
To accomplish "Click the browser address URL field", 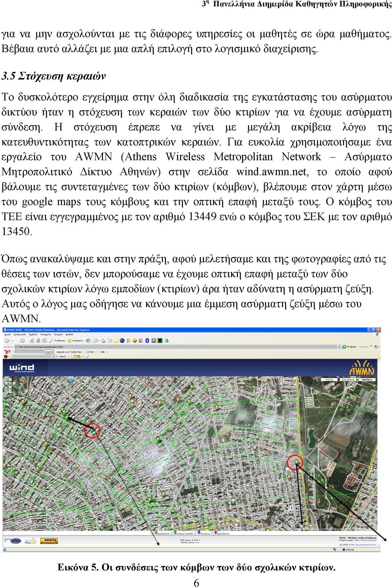I will 176,346.
